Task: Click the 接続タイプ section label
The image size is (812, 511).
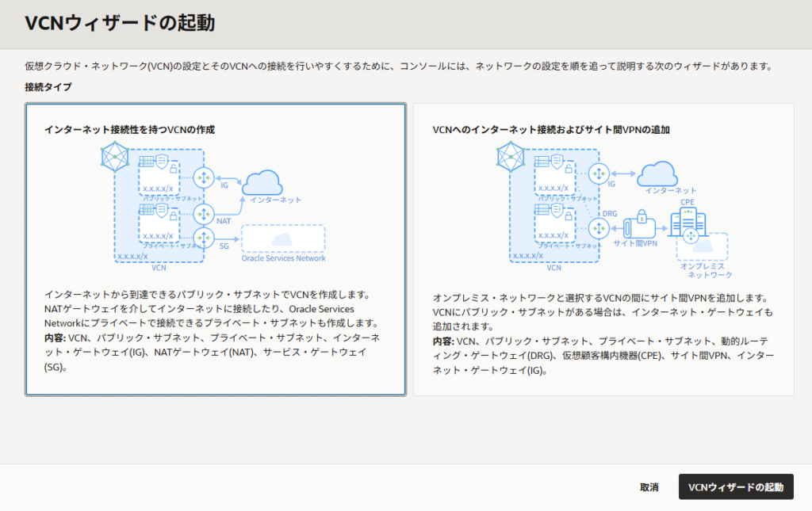Action: 48,86
